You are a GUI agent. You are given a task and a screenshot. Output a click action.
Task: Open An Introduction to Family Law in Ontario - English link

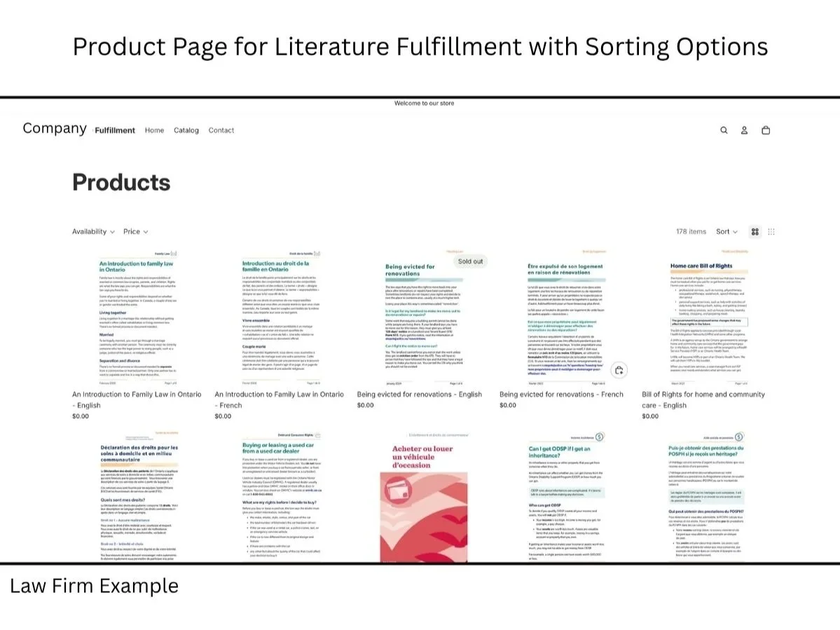137,399
